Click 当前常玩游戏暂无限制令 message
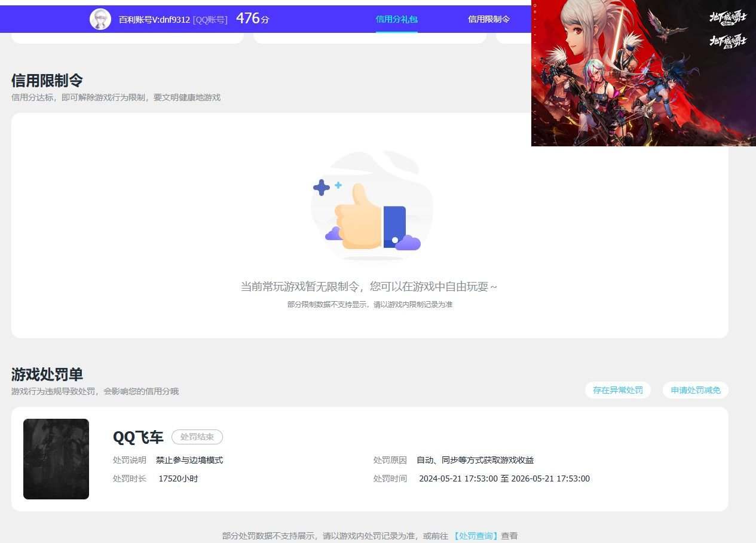This screenshot has height=543, width=756. point(369,287)
